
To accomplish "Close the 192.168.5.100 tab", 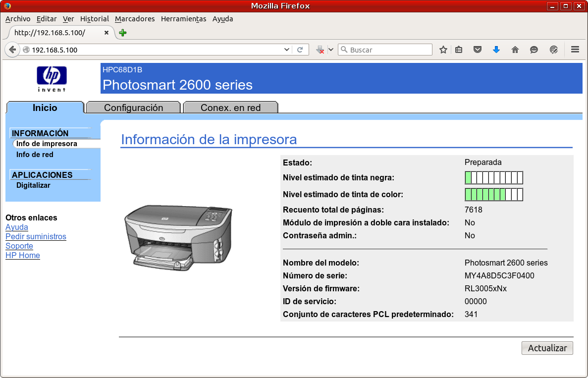I will click(106, 33).
